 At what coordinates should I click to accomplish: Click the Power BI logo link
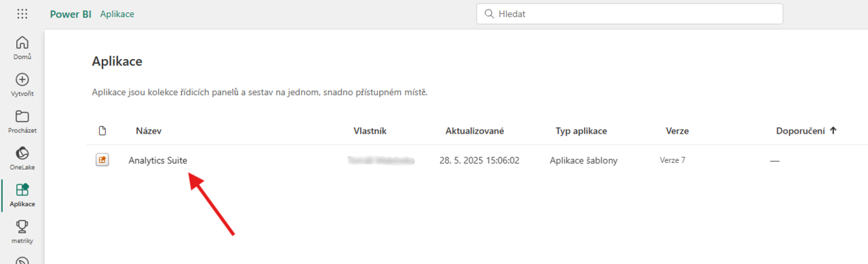tap(71, 14)
